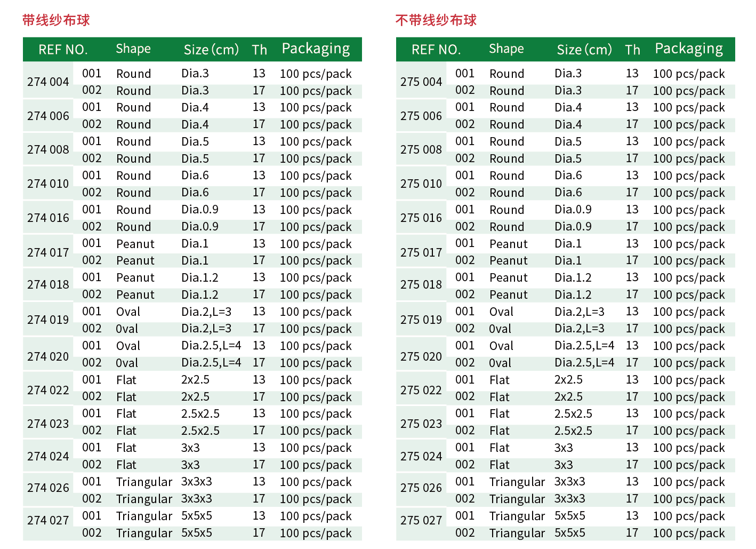This screenshot has height=549, width=756.
Task: Click the left table's Packaging column header
Action: tap(316, 49)
